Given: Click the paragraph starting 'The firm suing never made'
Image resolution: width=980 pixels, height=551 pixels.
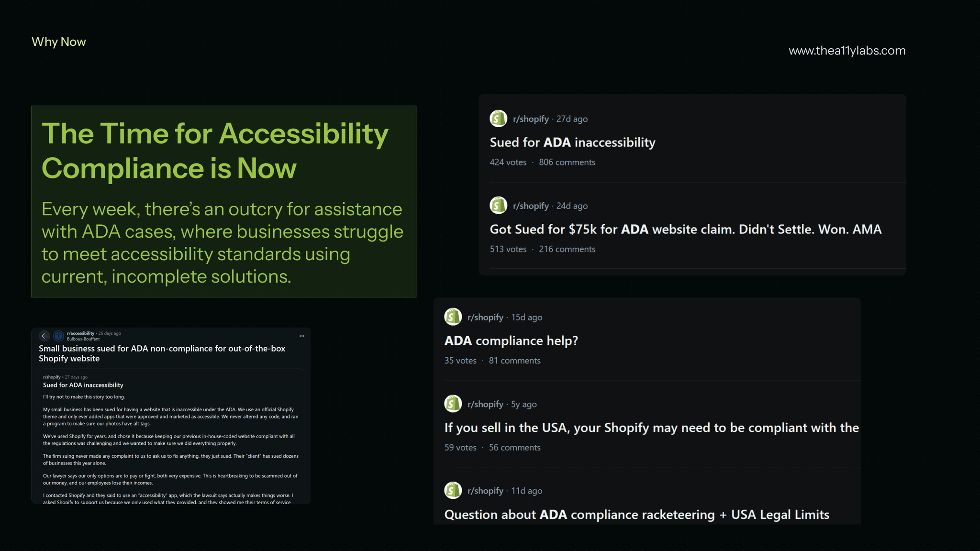Looking at the screenshot, I should [x=171, y=460].
